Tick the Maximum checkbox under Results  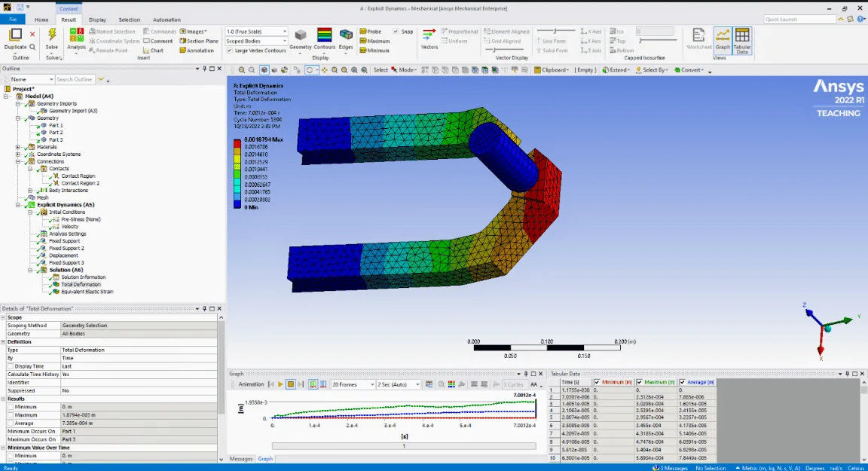pyautogui.click(x=11, y=415)
